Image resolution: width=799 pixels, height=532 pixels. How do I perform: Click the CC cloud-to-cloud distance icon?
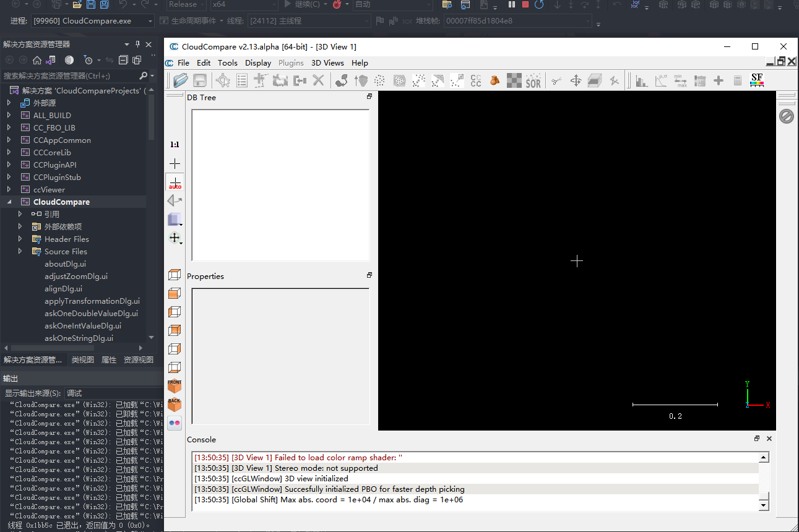476,80
